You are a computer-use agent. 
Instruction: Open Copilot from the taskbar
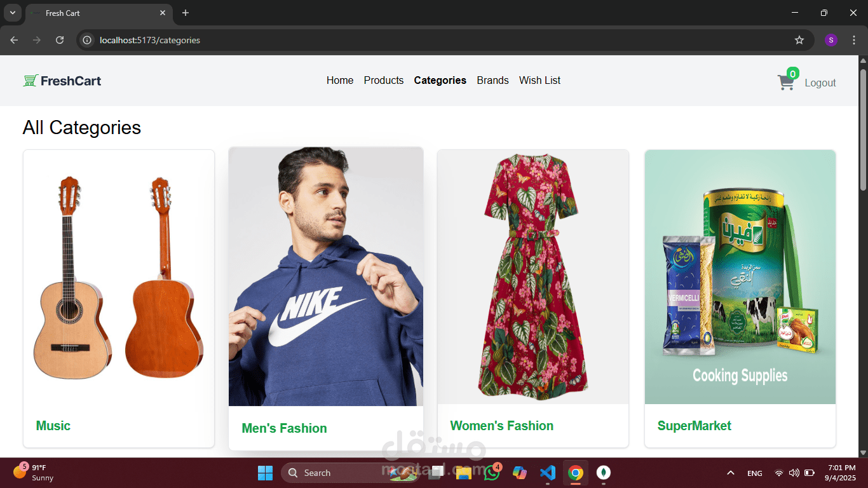(519, 473)
